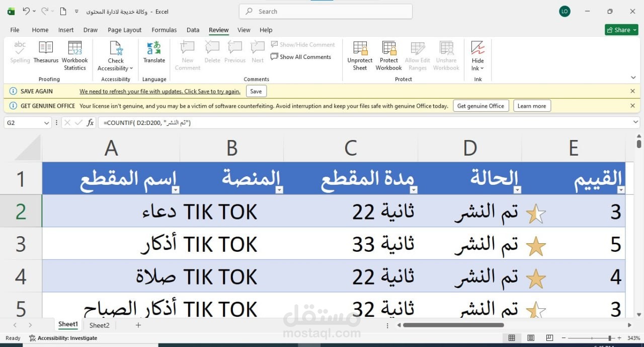Add a new sheet with the plus button

click(x=138, y=325)
